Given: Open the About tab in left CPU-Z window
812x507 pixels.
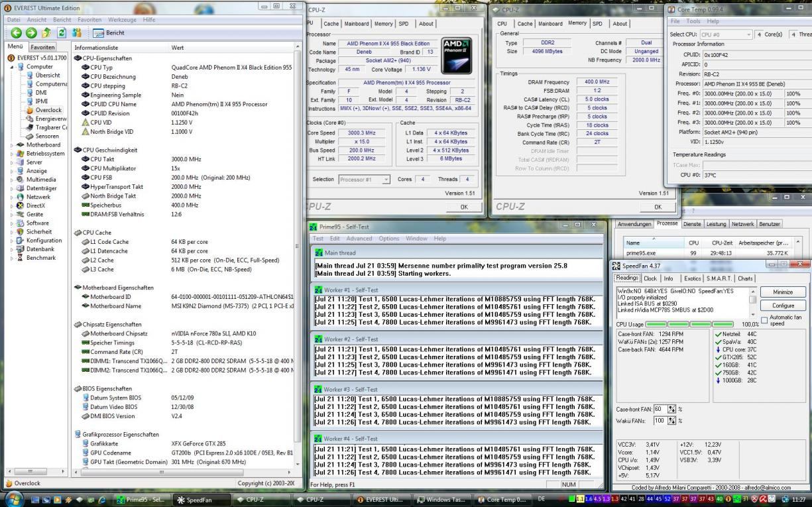Looking at the screenshot, I should [x=426, y=24].
